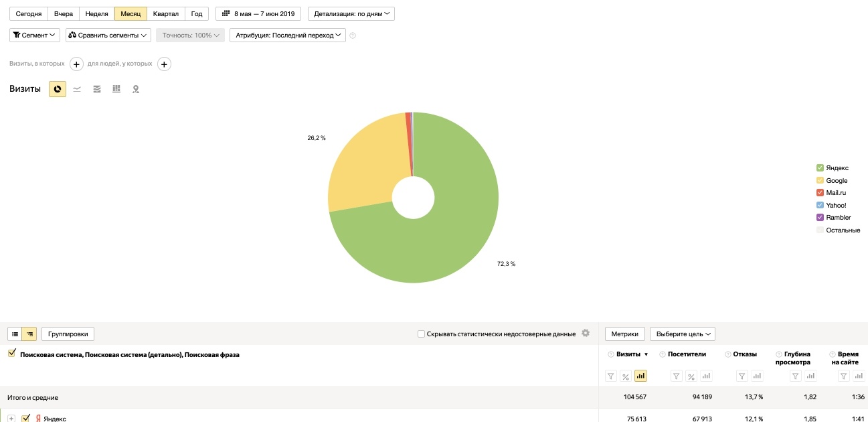Open help icon beside Отказы header
This screenshot has height=422, width=868.
coord(727,354)
